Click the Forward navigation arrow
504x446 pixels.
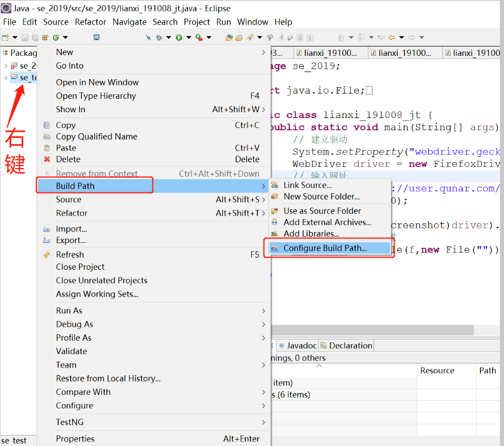pyautogui.click(x=411, y=38)
